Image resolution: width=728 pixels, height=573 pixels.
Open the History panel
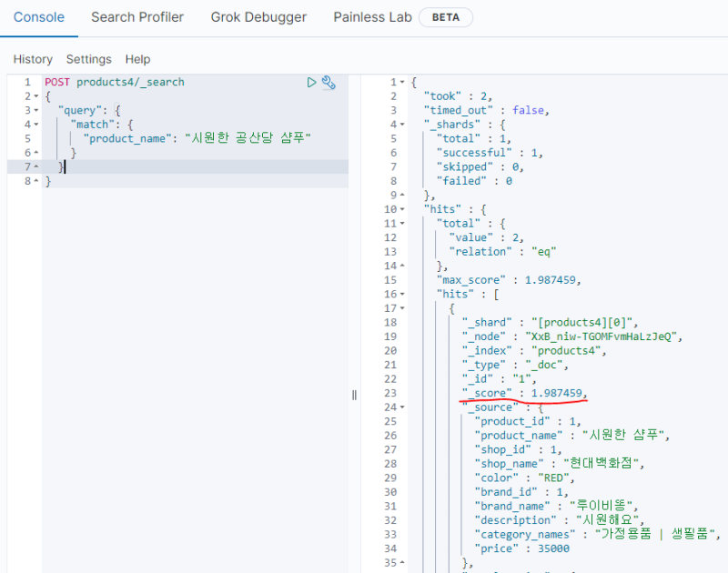coord(33,59)
